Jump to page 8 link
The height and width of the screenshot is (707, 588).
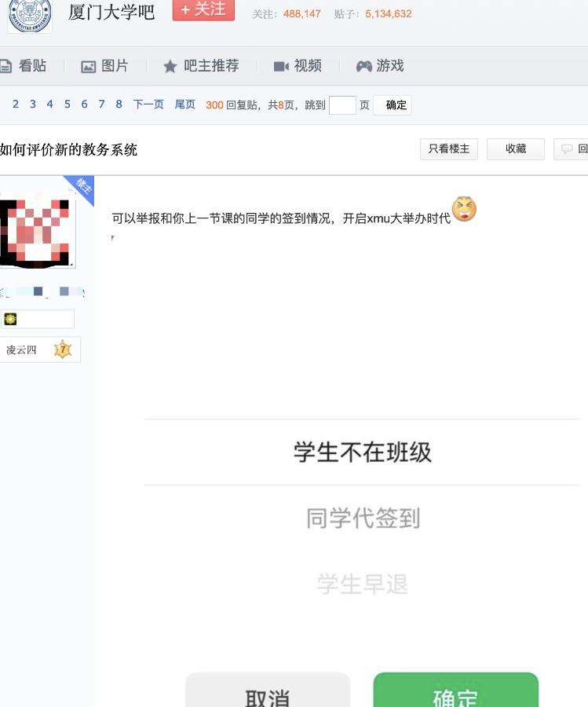[119, 104]
